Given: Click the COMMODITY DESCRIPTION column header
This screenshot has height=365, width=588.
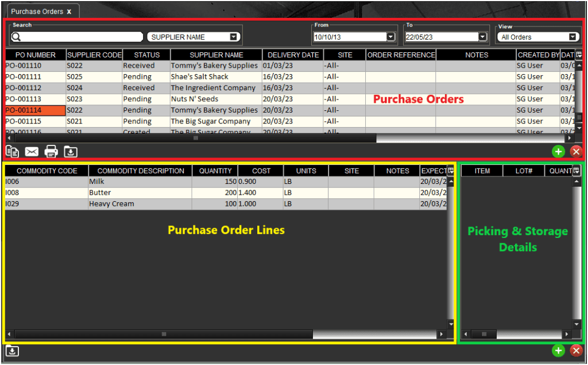Looking at the screenshot, I should (141, 171).
